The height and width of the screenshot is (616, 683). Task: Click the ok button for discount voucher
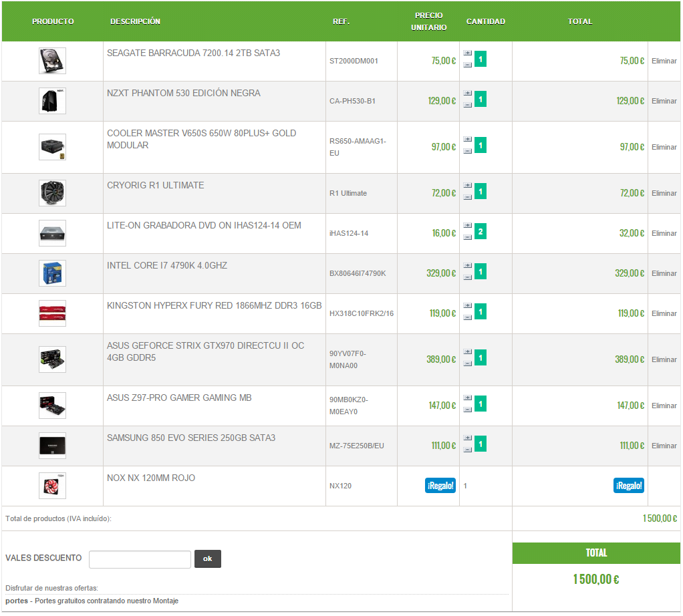208,559
